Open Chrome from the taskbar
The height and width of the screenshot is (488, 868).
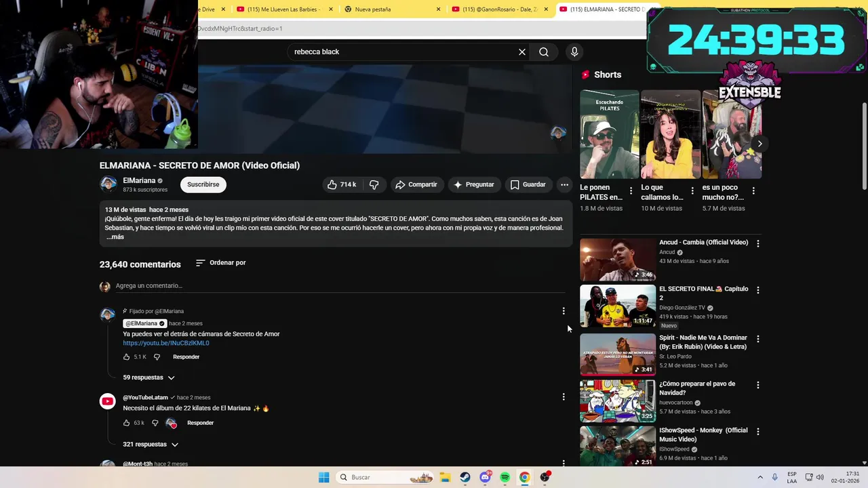click(x=524, y=477)
